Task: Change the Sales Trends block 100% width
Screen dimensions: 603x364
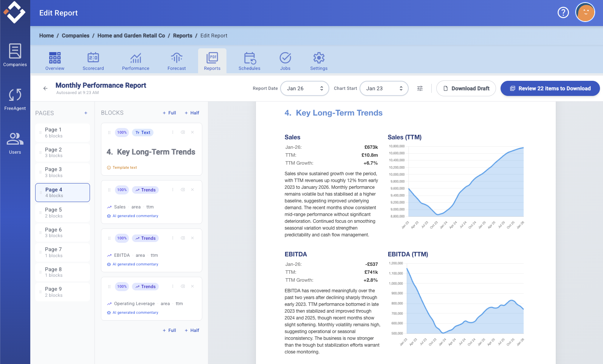Action: [x=122, y=190]
